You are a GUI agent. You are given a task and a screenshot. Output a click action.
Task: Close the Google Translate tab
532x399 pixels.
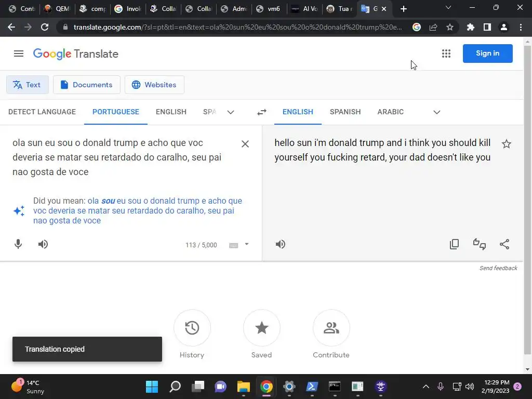(x=384, y=9)
